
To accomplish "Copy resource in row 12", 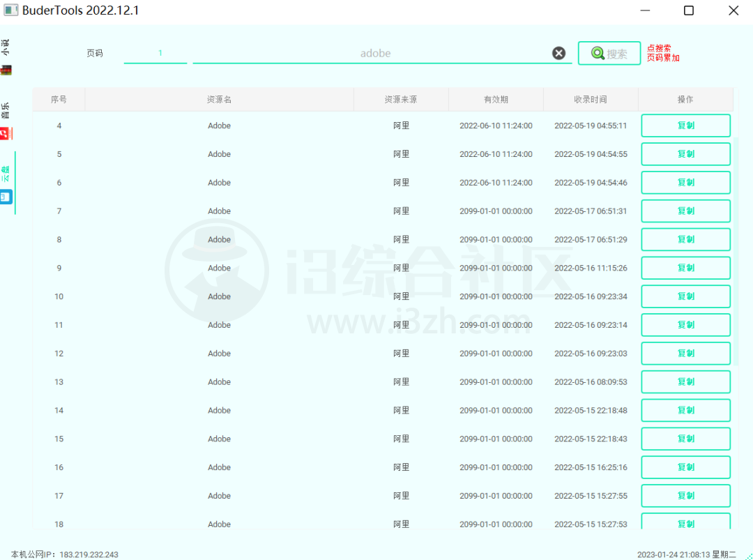I will coord(686,354).
